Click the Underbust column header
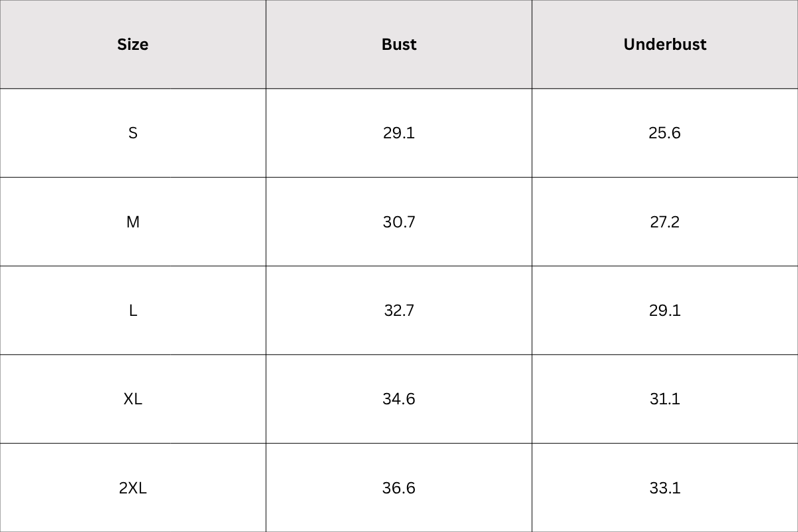This screenshot has width=798, height=532. [x=665, y=45]
